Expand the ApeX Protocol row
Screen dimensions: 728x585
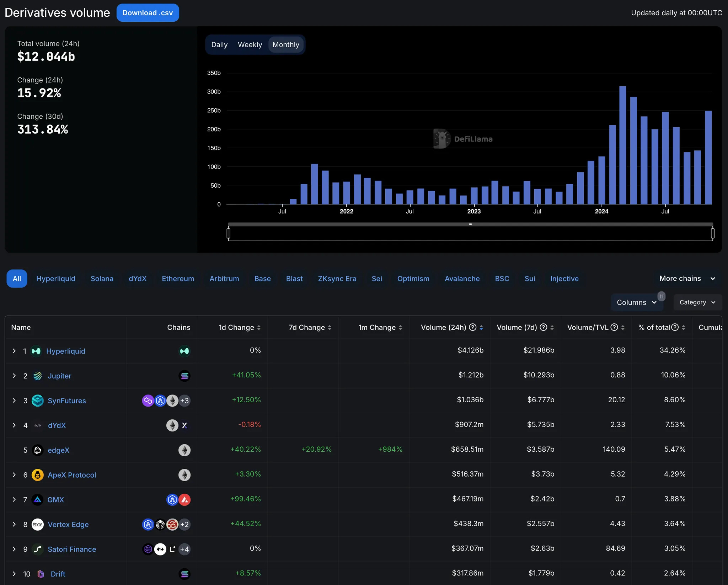[14, 475]
